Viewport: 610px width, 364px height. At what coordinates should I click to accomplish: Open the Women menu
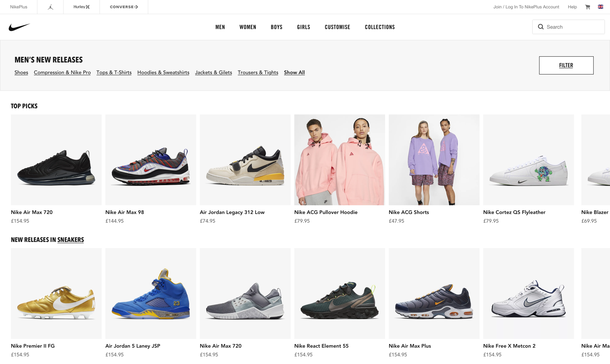click(x=248, y=27)
